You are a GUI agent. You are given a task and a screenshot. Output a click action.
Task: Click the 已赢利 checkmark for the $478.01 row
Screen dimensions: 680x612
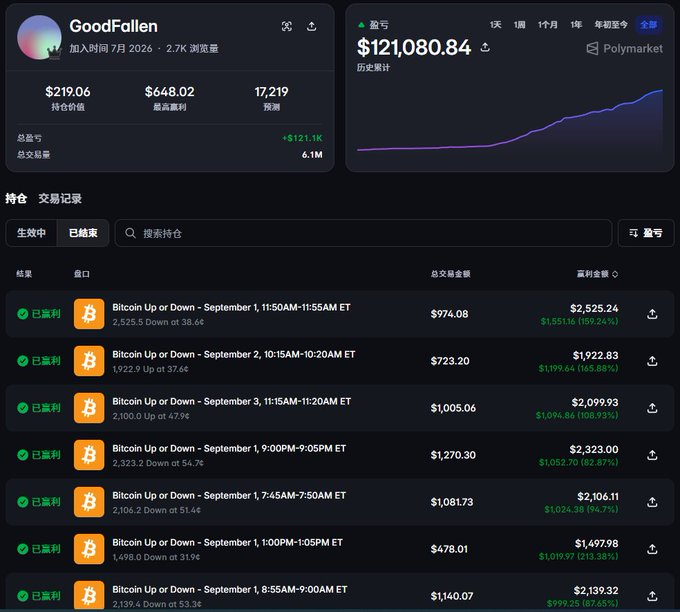[x=23, y=549]
